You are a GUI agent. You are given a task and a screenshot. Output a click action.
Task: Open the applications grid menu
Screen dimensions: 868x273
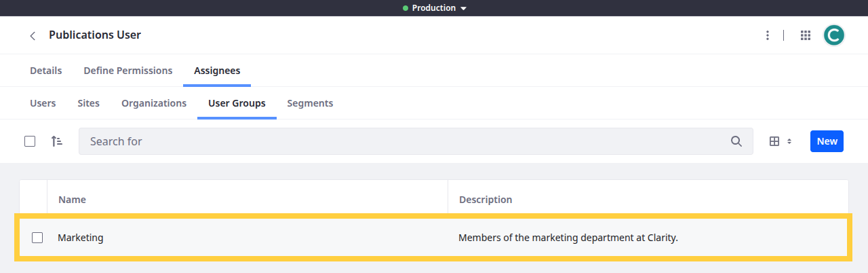[x=806, y=35]
